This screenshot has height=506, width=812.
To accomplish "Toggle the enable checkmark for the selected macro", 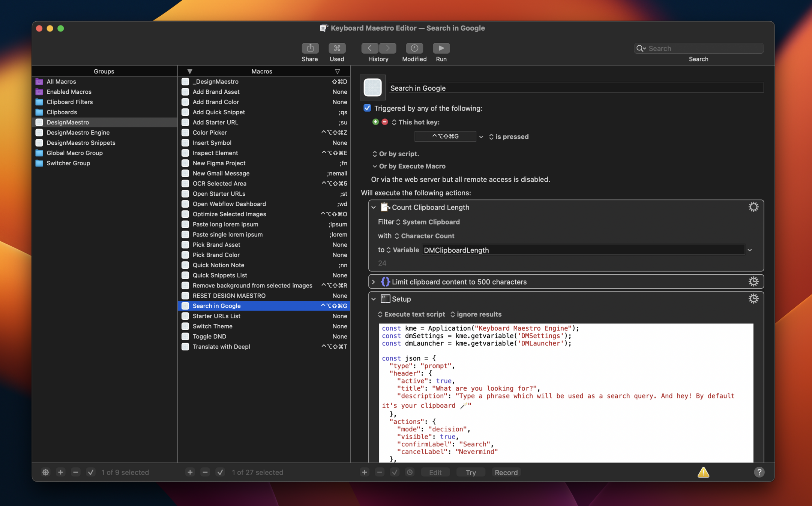I will pyautogui.click(x=220, y=472).
